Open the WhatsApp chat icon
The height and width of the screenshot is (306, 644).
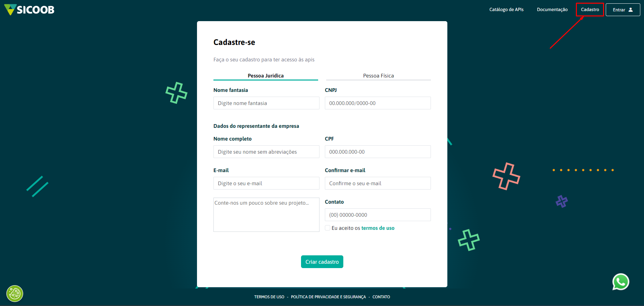click(x=621, y=282)
